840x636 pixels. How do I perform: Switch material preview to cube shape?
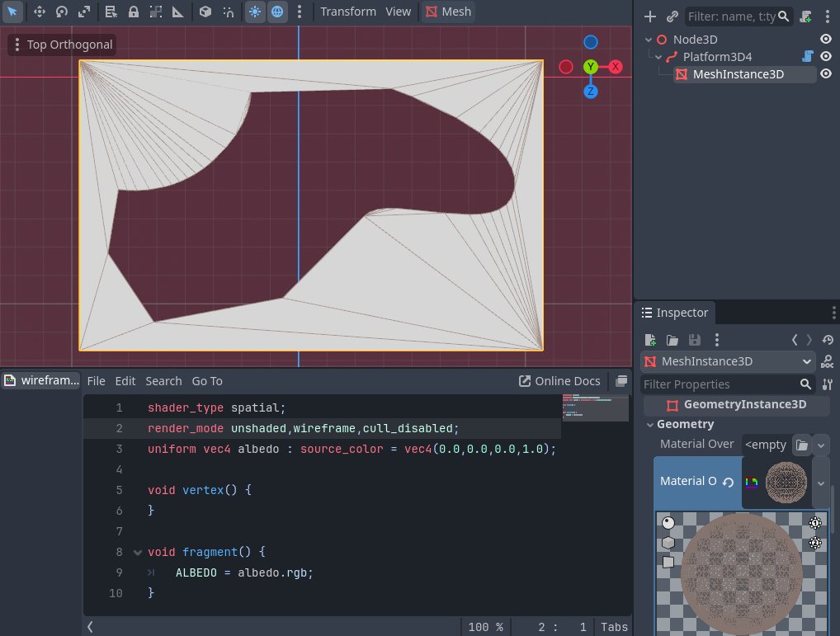[x=668, y=542]
